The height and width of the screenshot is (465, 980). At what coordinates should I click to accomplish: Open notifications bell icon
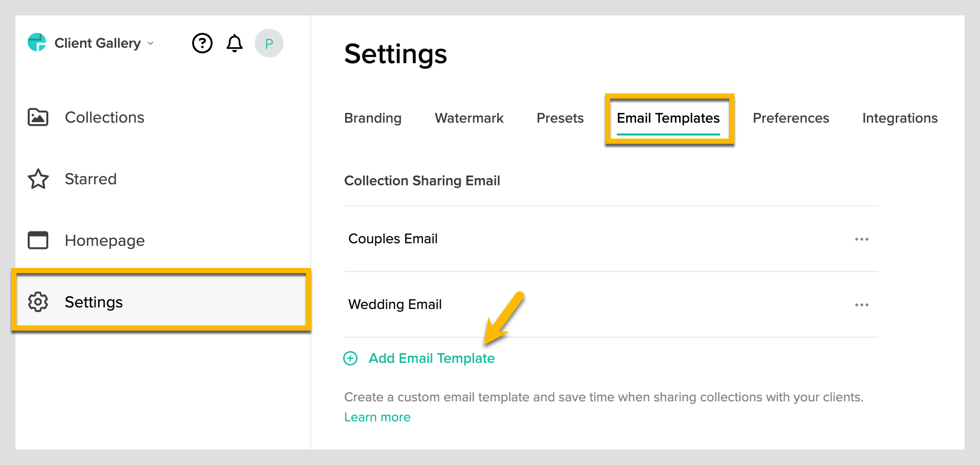tap(235, 43)
